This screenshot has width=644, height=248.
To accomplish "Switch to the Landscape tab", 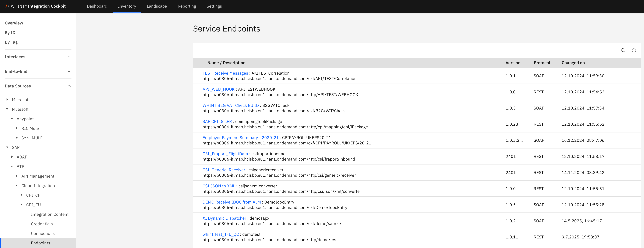I will [x=157, y=6].
